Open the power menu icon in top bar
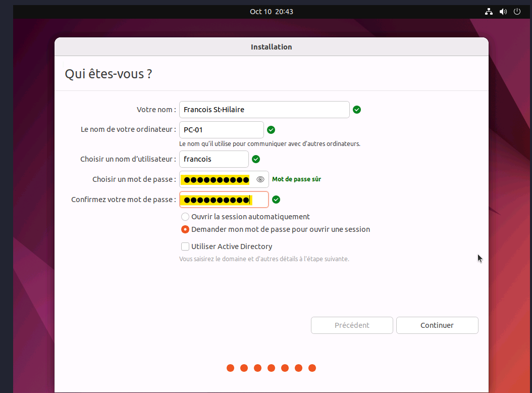This screenshot has height=393, width=532. [x=517, y=12]
